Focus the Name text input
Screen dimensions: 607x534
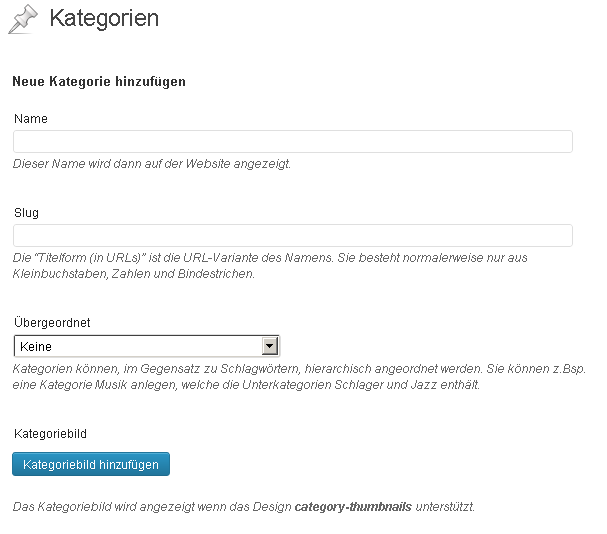(x=293, y=141)
